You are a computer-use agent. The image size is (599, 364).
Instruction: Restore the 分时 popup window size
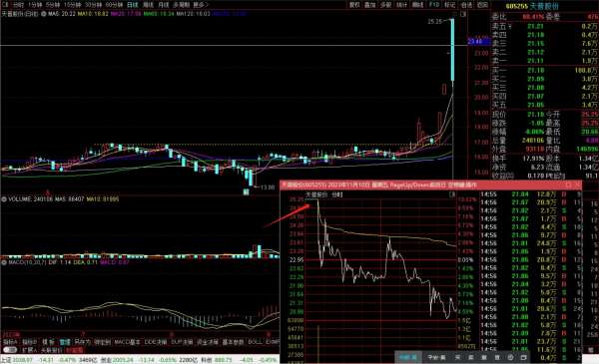coord(568,185)
